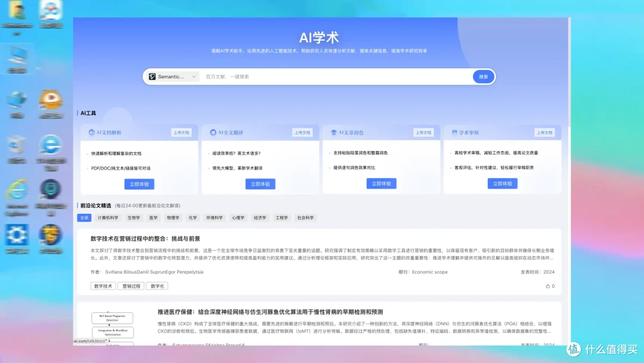Select the Recycle Bin icon on the desktop
The image size is (644, 363).
[17, 144]
